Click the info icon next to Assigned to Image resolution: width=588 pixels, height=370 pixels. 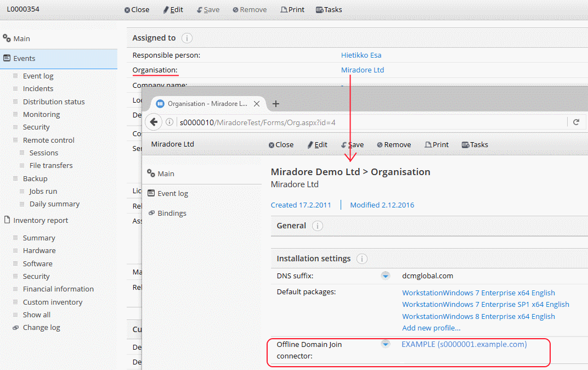186,38
